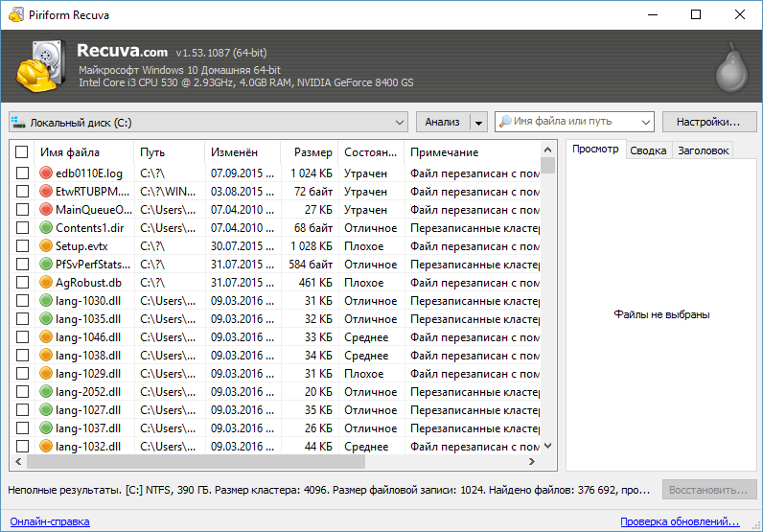Click the scroll up arrow of the file list
The width and height of the screenshot is (763, 532).
pos(547,150)
